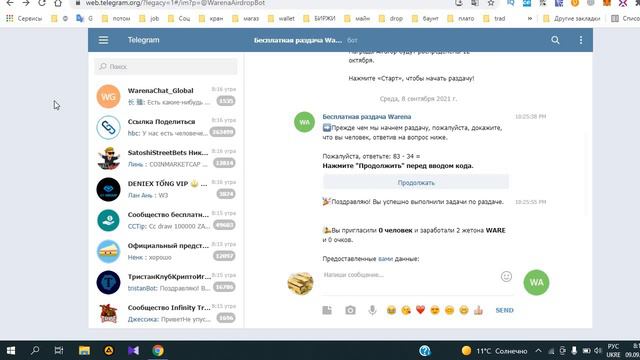Viewport: 640px width, 360px height.
Task: Switch to Visual Studio in taskbar
Action: 133,351
